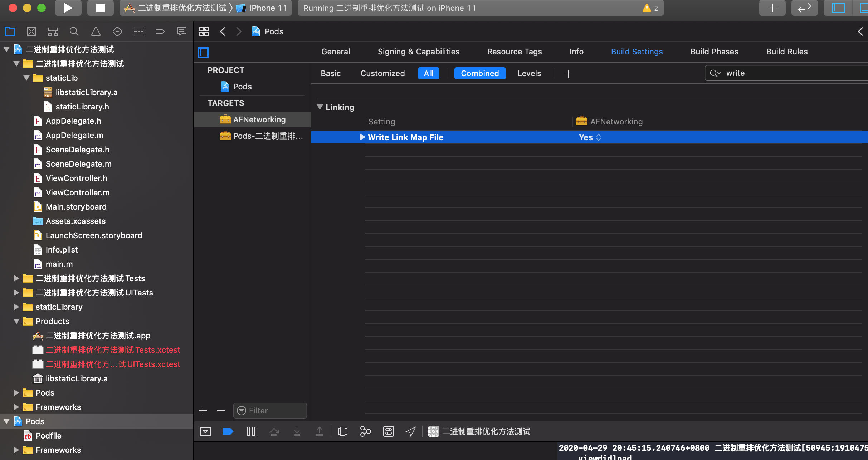Switch to Build Phases tab

click(x=714, y=52)
